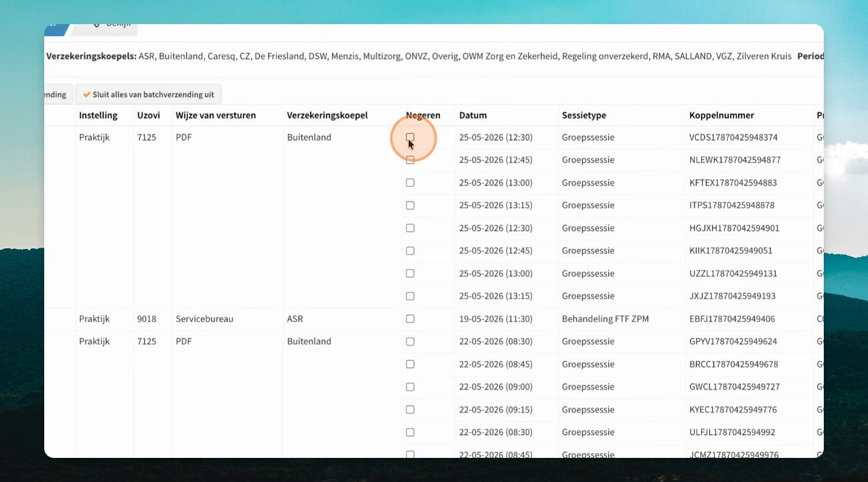Image resolution: width=868 pixels, height=482 pixels.
Task: Click date '22-05-2026 (09:00)'
Action: [x=496, y=387]
